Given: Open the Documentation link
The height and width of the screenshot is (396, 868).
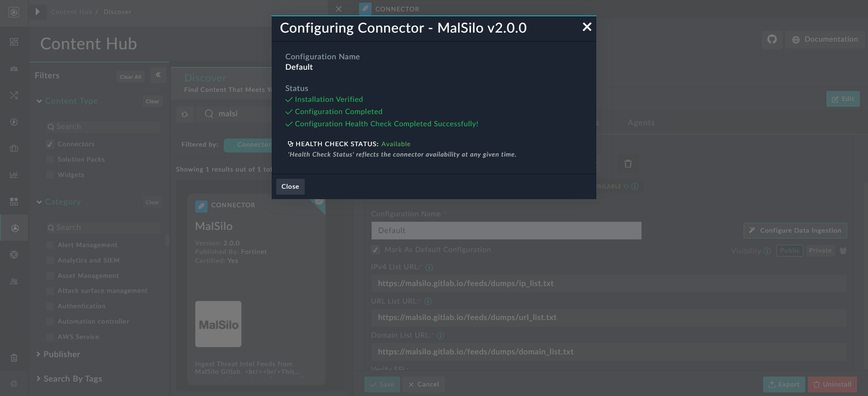Looking at the screenshot, I should 825,39.
